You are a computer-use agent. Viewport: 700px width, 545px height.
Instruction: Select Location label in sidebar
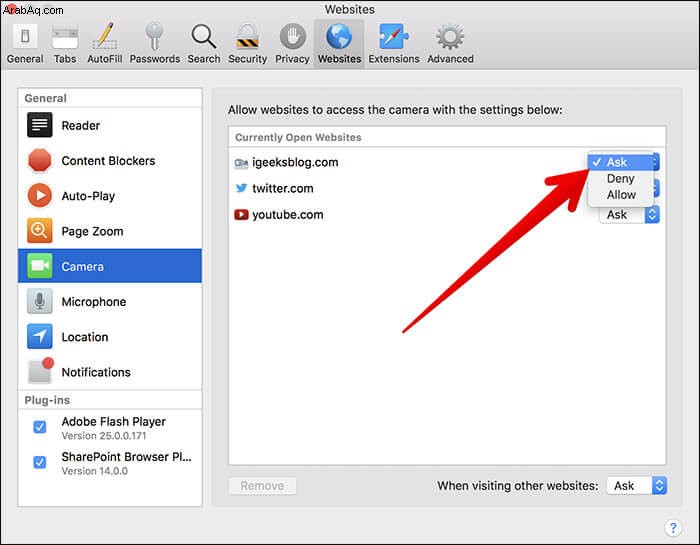[85, 337]
